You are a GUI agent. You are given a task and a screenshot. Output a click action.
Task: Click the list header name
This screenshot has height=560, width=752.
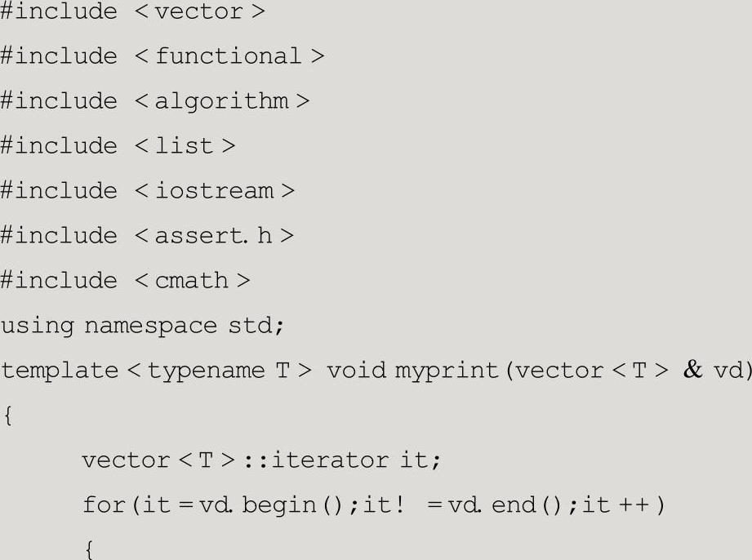pyautogui.click(x=185, y=146)
